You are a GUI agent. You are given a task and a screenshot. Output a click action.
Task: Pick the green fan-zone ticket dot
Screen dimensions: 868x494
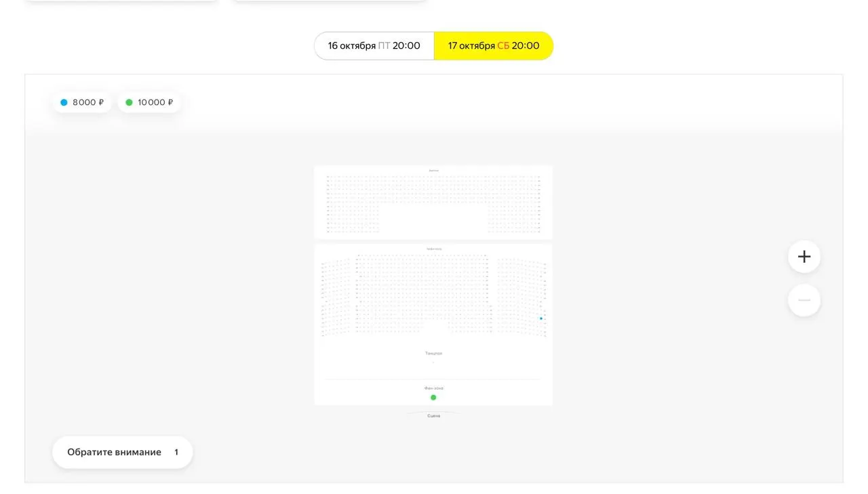coord(433,397)
